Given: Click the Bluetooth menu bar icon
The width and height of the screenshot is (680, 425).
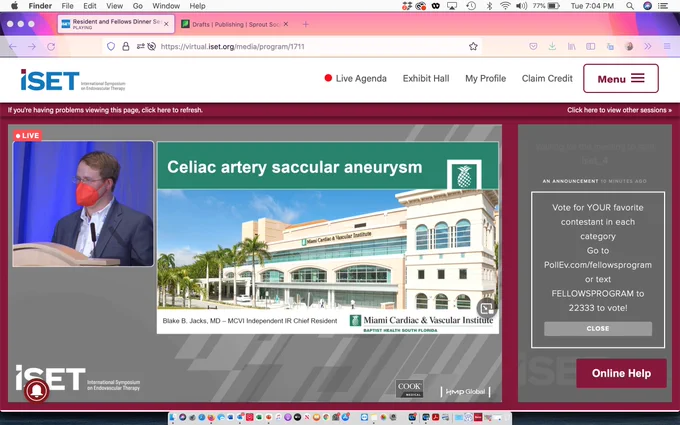Looking at the screenshot, I should click(489, 6).
